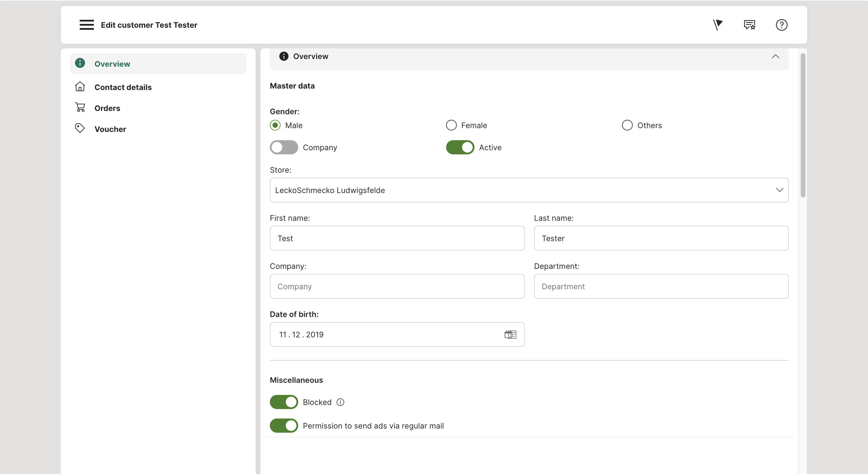Open the hamburger menu icon
This screenshot has width=868, height=474.
pyautogui.click(x=87, y=25)
